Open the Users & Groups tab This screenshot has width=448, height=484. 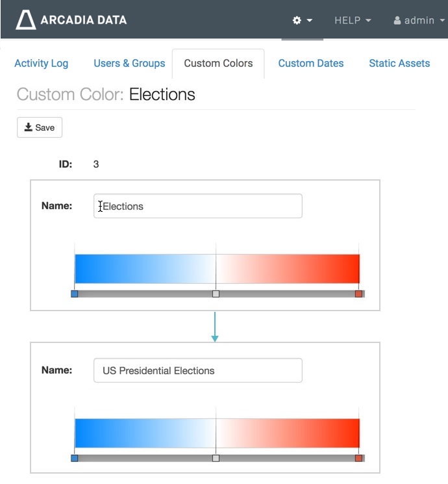point(129,63)
